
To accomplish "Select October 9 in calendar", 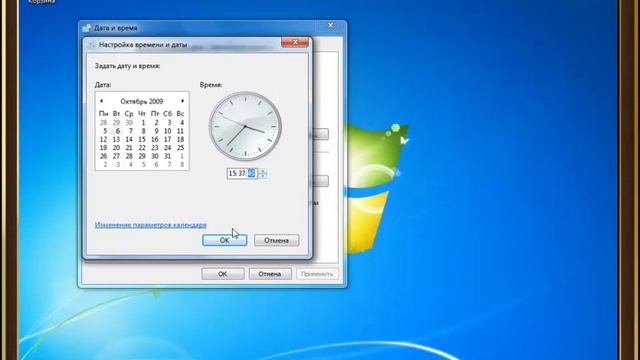I will pos(156,131).
